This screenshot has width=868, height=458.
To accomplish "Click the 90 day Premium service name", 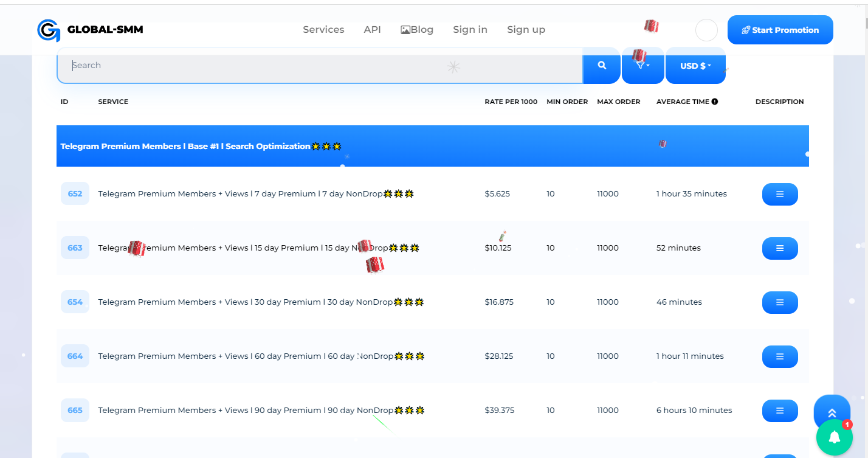I will click(x=261, y=411).
